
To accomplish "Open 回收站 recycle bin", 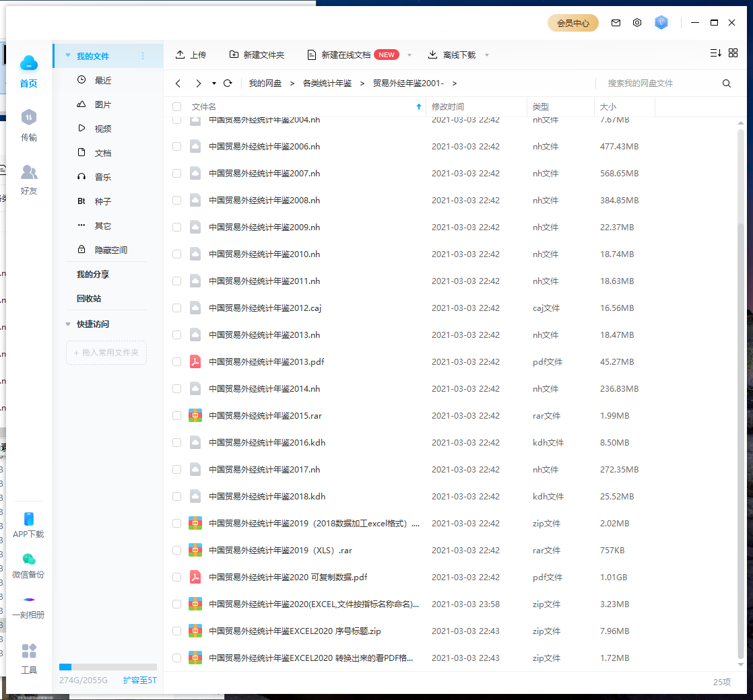I will tap(89, 298).
